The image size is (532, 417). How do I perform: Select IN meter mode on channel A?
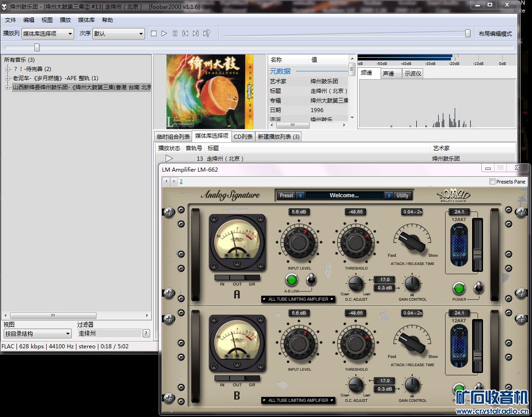tap(222, 277)
